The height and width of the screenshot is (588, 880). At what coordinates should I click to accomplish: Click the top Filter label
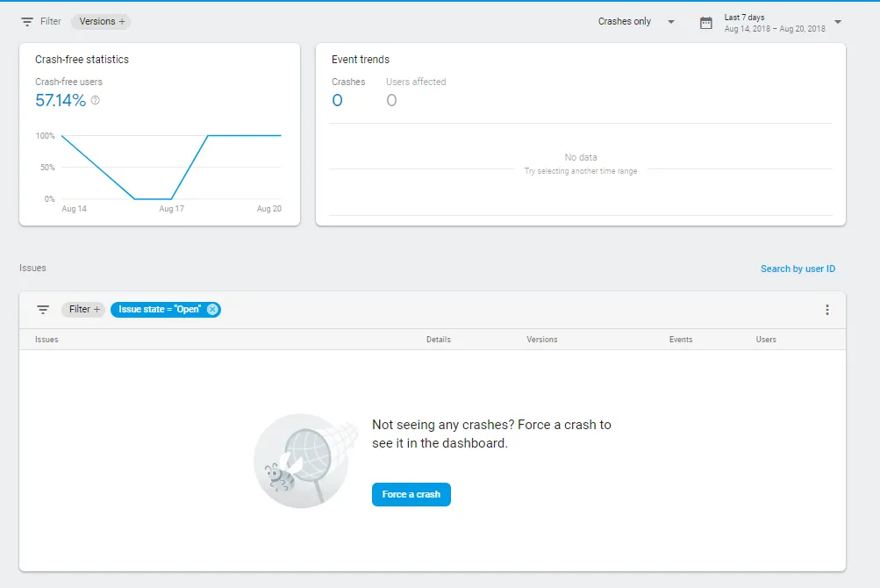51,21
